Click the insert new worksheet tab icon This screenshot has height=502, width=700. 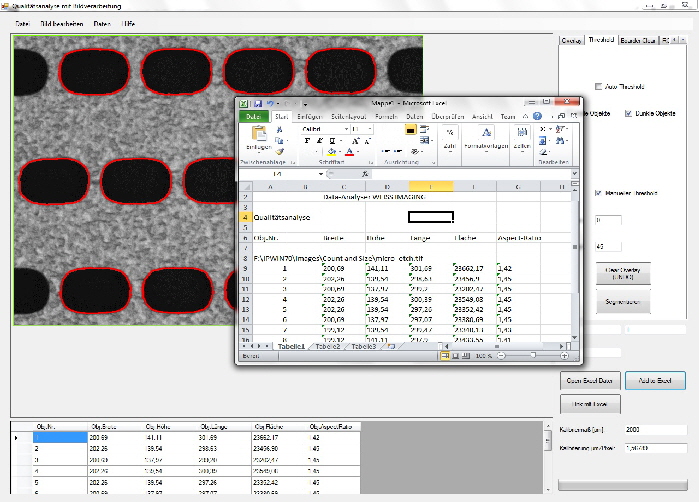coord(392,346)
